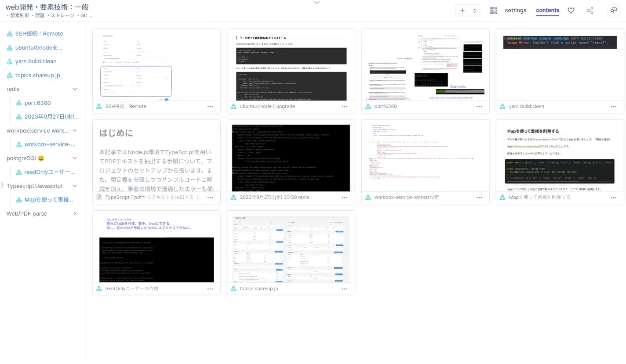Click the topics.shareup.jp card title label
The width and height of the screenshot is (626, 364).
click(259, 289)
